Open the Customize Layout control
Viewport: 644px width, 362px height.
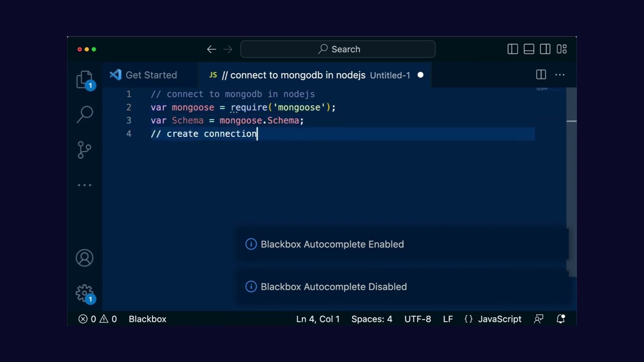click(x=561, y=49)
